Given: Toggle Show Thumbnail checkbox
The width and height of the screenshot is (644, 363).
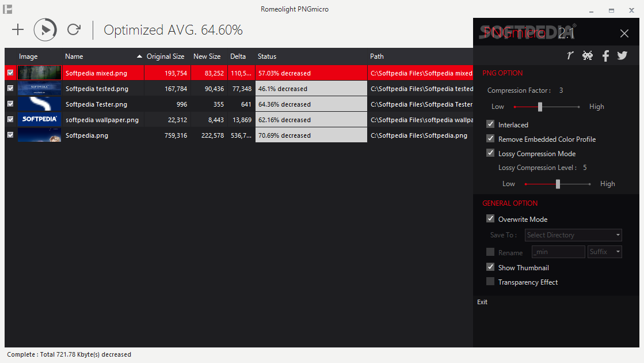Looking at the screenshot, I should [490, 267].
